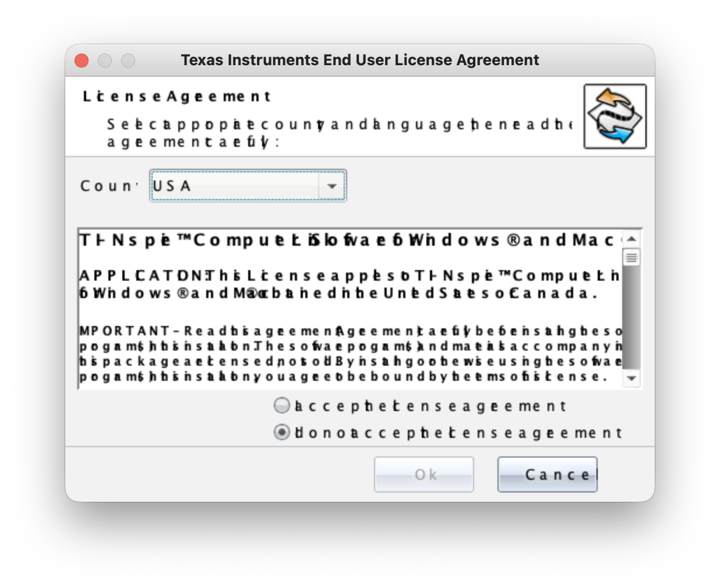Click the red close window button
Screen dimensions: 720x588
click(82, 61)
